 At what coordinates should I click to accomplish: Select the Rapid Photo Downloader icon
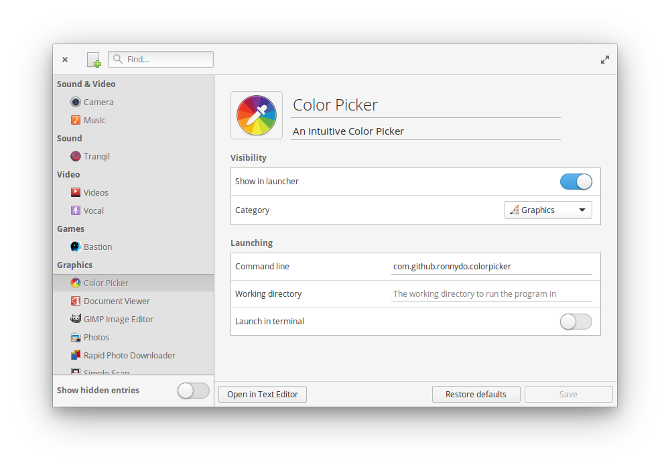[75, 355]
